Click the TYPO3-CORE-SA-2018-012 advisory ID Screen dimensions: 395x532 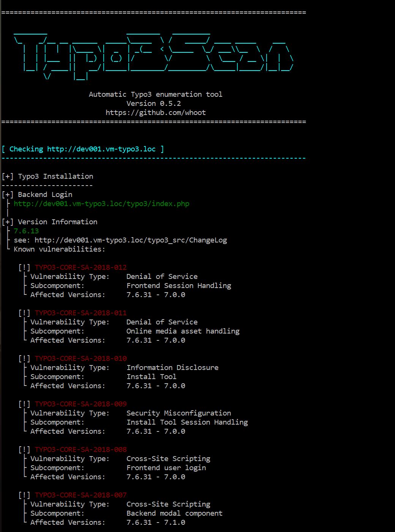pos(81,268)
